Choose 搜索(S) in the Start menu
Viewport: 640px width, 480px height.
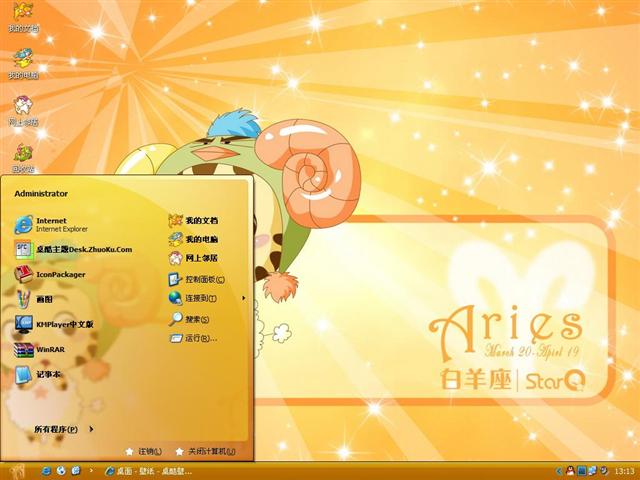196,319
